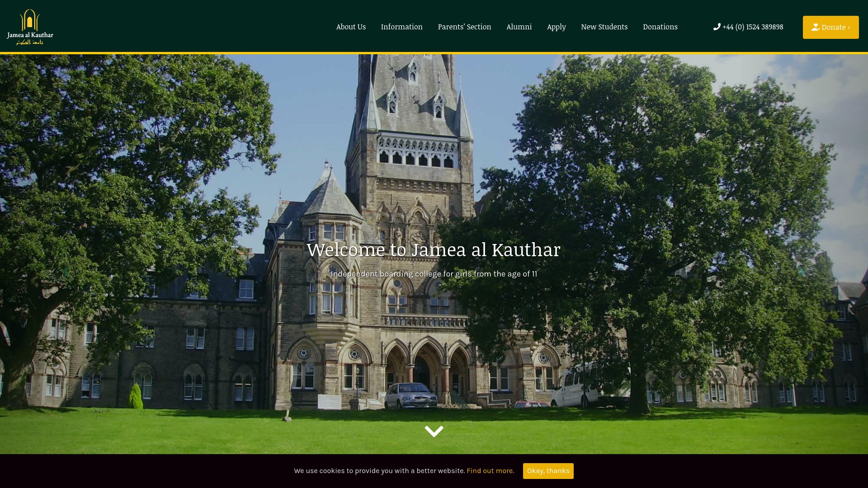The image size is (868, 488).
Task: Advance to the next slide with right chevron
Action: (801, 272)
